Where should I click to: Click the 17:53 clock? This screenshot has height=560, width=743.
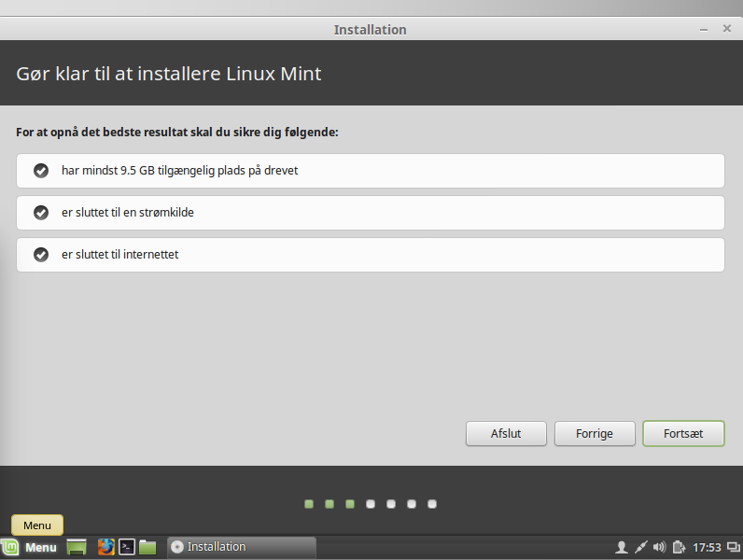(707, 548)
